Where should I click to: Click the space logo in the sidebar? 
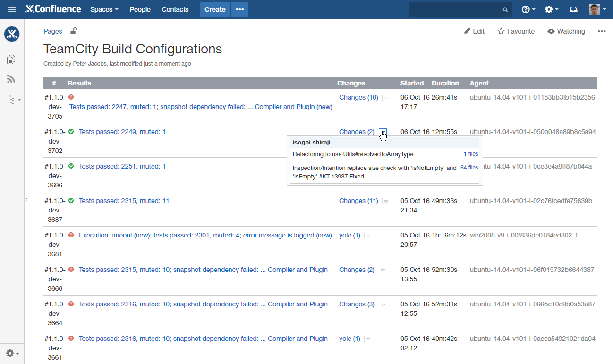[x=12, y=34]
